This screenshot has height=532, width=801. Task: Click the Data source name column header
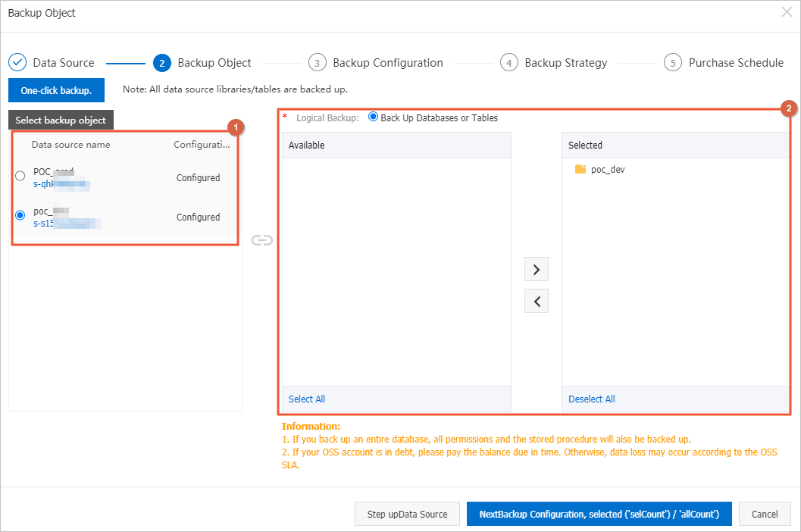tap(71, 145)
